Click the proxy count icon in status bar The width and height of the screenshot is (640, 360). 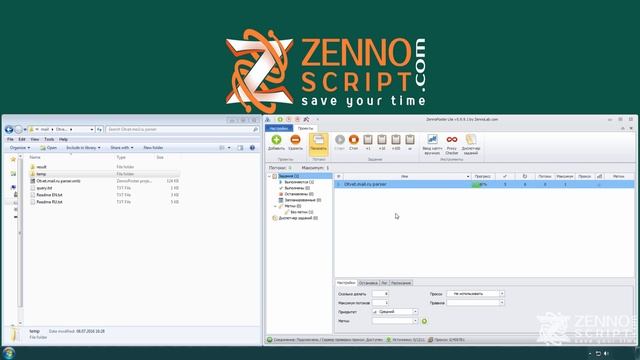click(430, 340)
